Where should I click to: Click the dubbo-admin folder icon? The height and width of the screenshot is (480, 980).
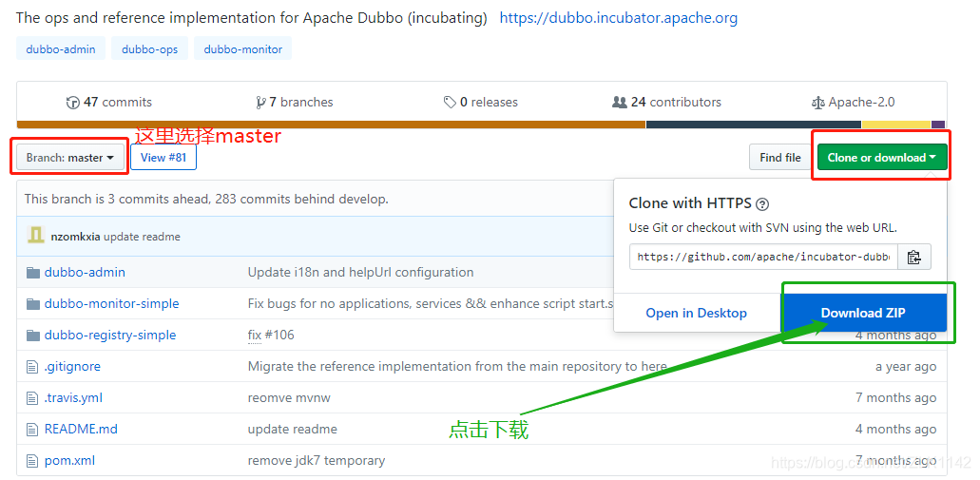click(33, 273)
